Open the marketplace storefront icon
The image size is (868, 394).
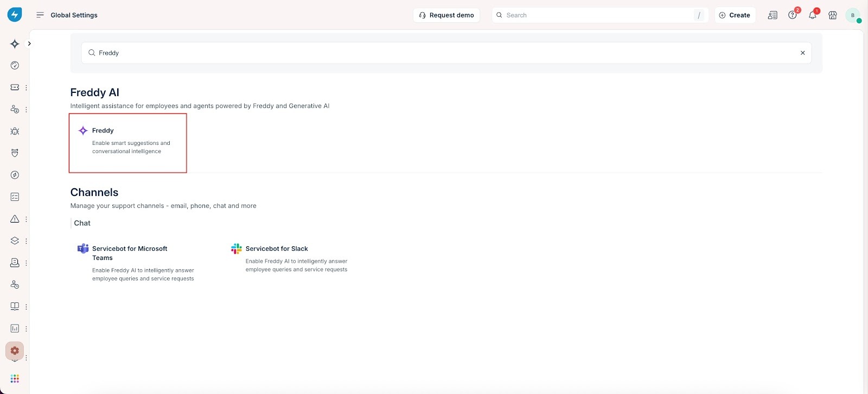(832, 15)
